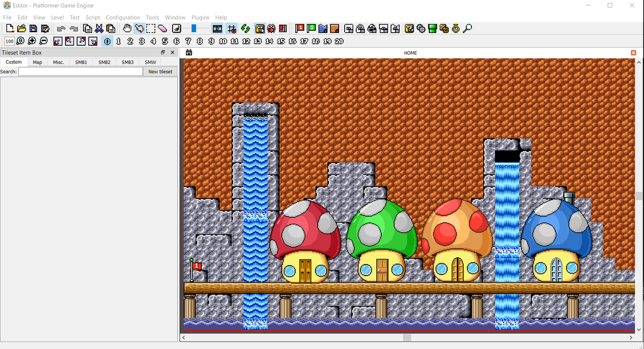Click the stopwatch icon in toolbar
The width and height of the screenshot is (644, 349).
[456, 29]
